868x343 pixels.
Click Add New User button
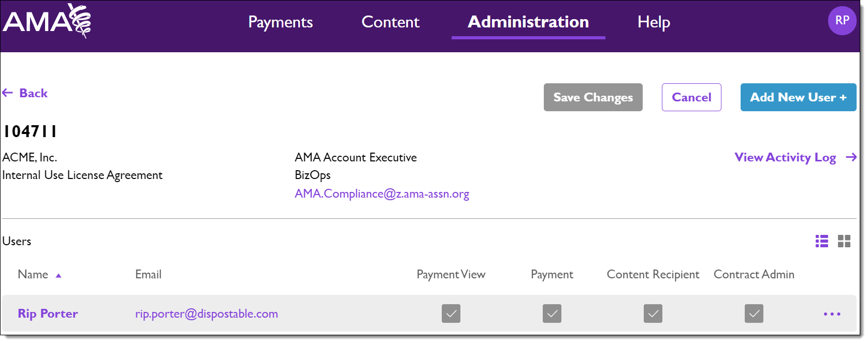(x=798, y=97)
